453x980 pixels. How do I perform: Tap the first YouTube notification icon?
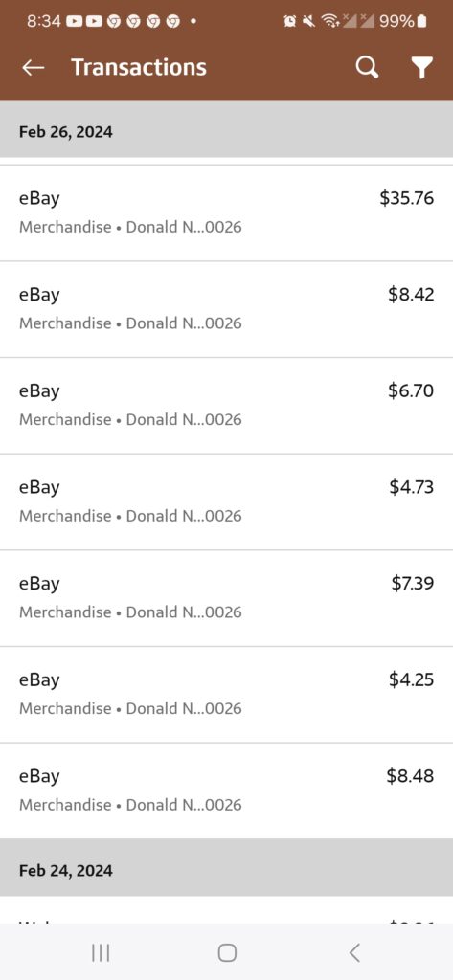pyautogui.click(x=74, y=21)
